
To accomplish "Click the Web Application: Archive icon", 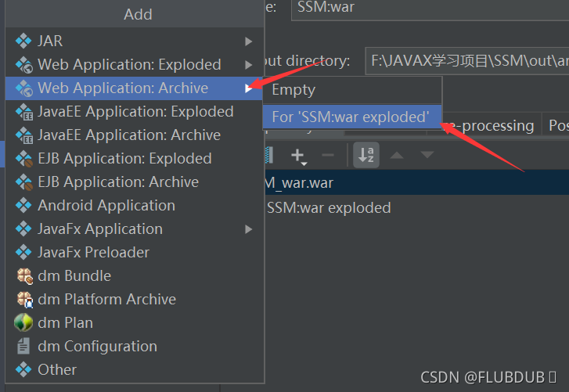I will [x=24, y=88].
